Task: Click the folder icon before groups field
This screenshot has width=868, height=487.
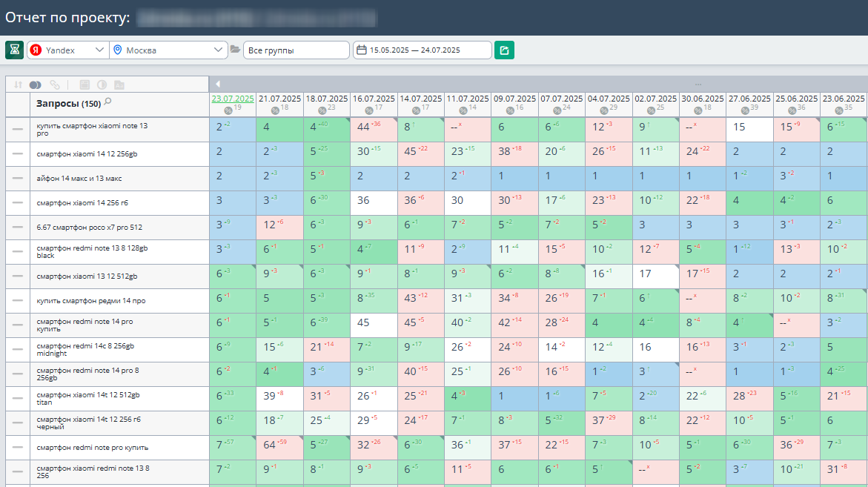Action: [235, 50]
